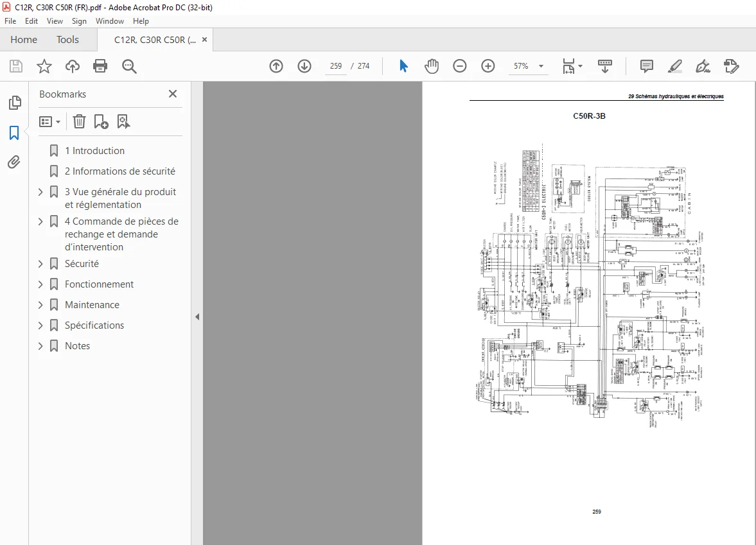Click the share file icon

732,66
